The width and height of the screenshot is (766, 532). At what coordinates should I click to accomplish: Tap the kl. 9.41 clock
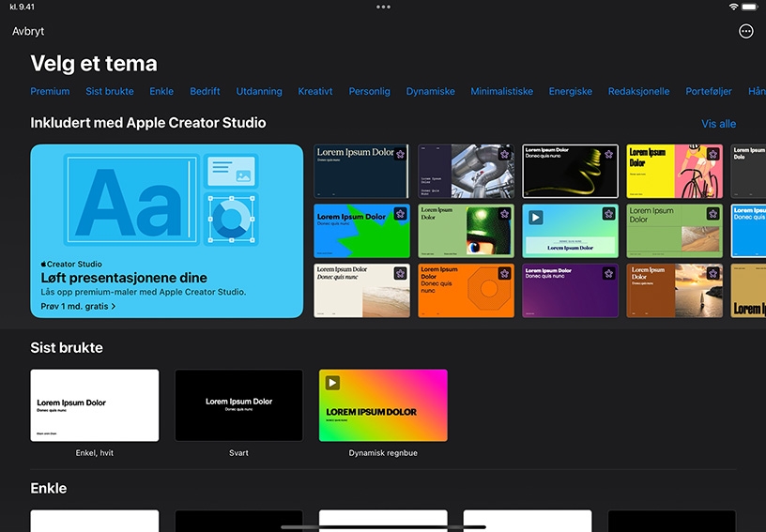[x=22, y=7]
